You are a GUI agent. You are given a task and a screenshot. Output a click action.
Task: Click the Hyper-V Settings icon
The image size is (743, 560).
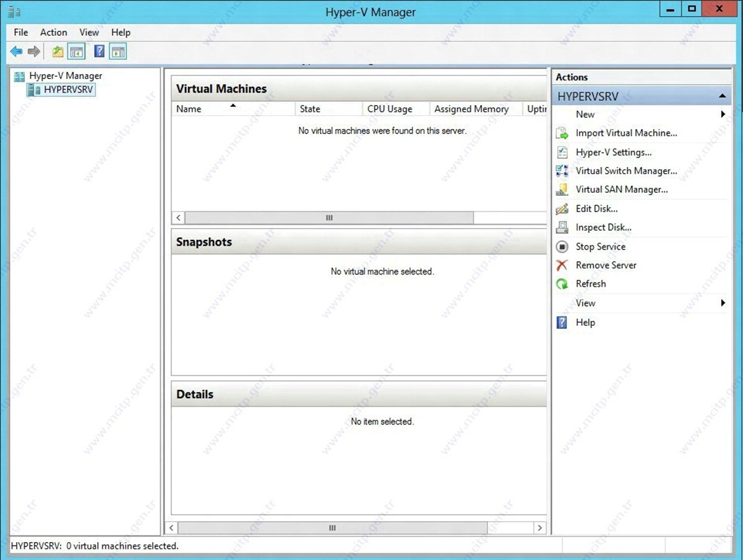(x=562, y=152)
